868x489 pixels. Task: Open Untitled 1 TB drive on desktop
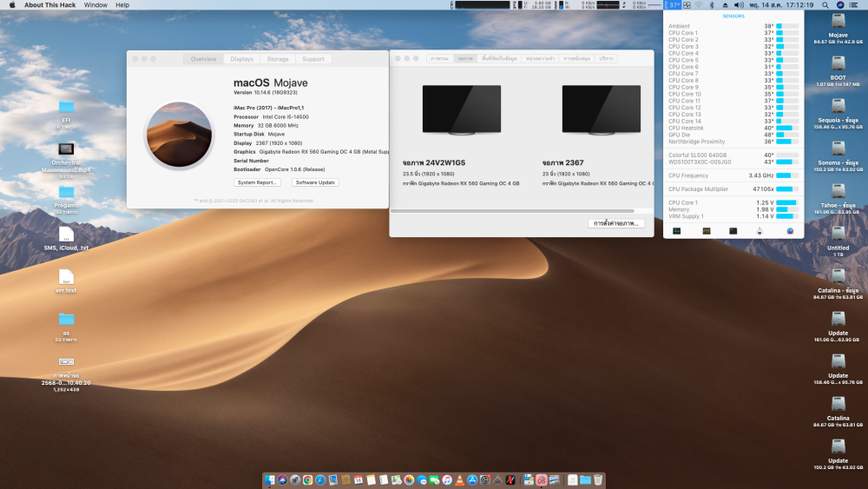(x=838, y=234)
